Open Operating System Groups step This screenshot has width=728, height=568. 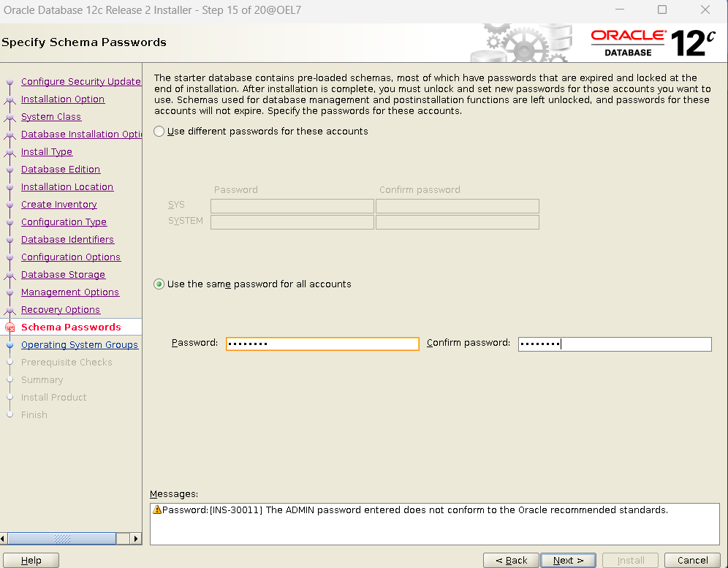[x=80, y=345]
